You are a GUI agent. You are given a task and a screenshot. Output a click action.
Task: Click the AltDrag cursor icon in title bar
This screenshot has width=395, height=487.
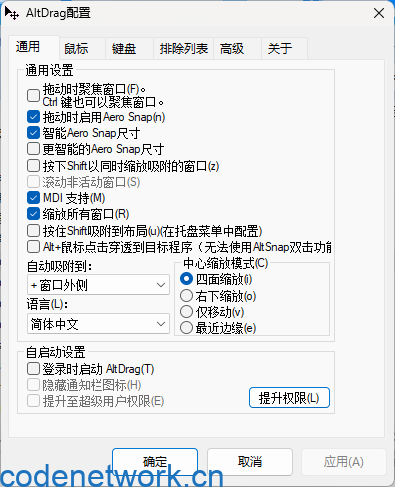[12, 13]
